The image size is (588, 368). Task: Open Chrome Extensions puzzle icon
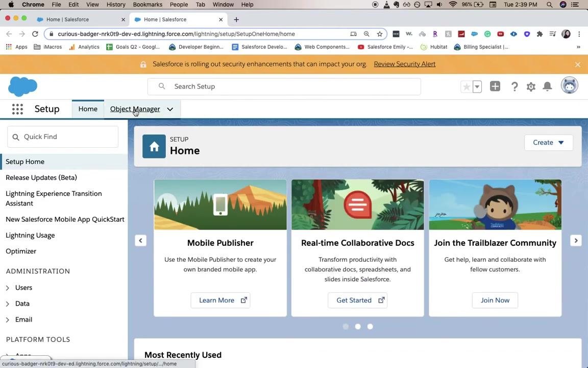[x=540, y=34]
